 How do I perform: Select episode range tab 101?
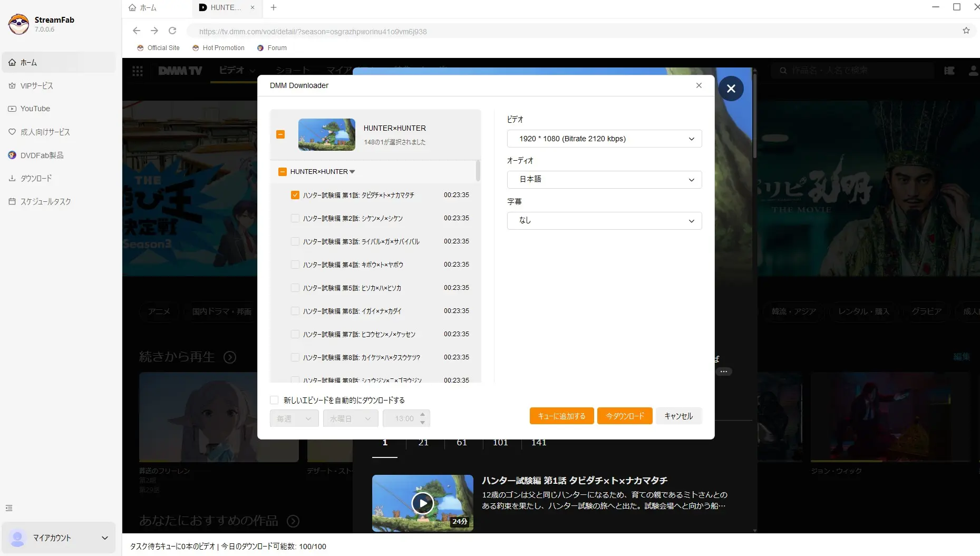coord(500,442)
